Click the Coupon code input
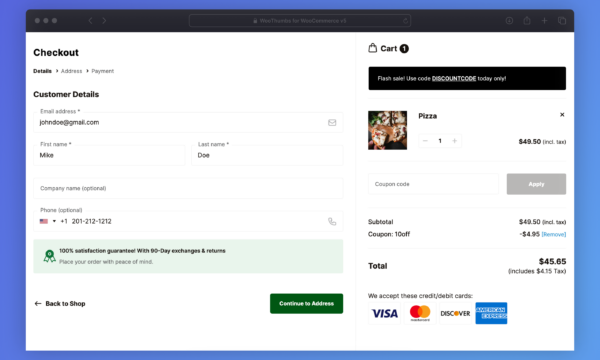 pos(433,184)
